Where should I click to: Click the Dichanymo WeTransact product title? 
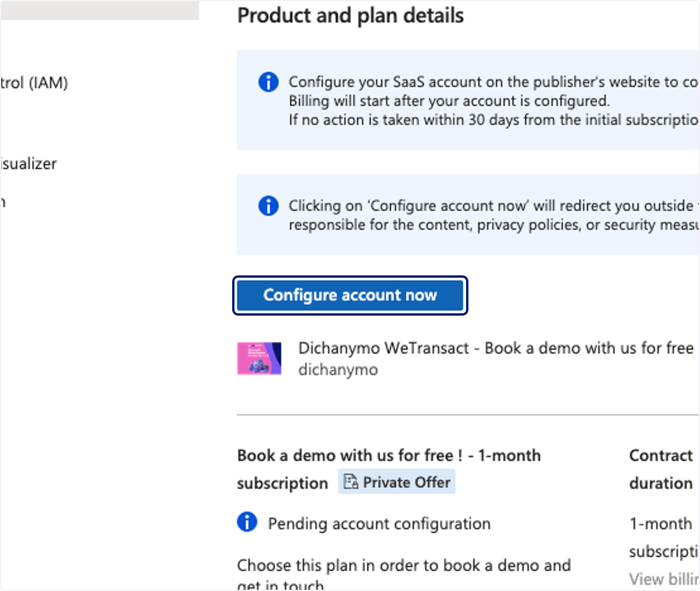[496, 348]
